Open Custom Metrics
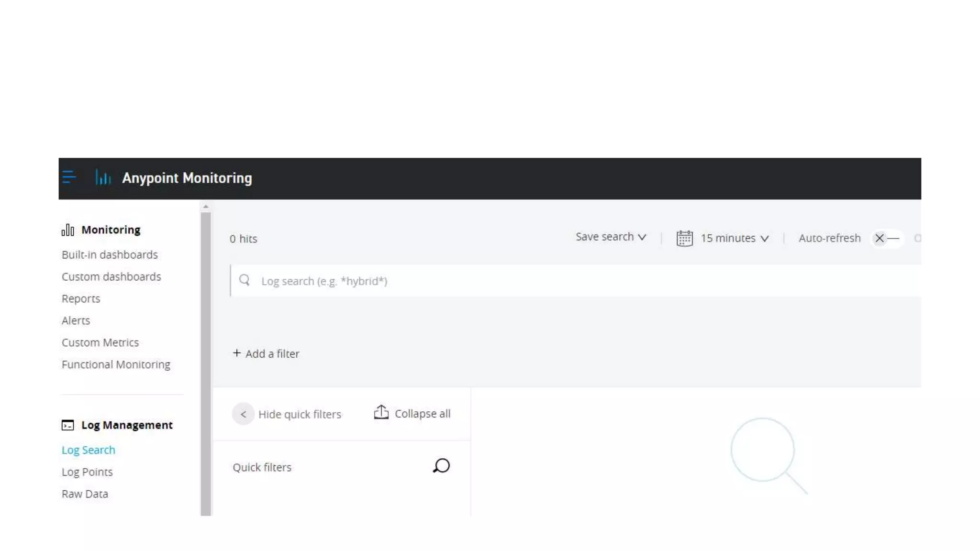 100,342
